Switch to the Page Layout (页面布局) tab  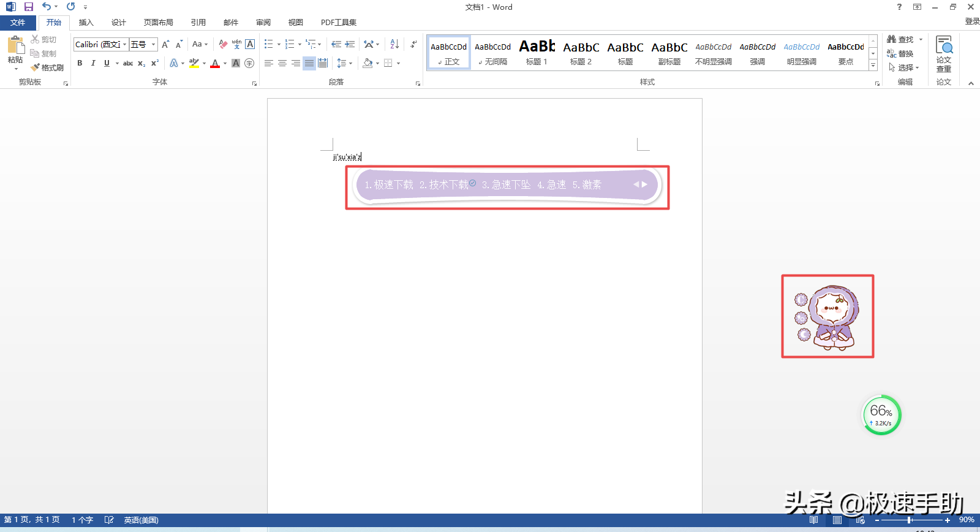pos(159,23)
